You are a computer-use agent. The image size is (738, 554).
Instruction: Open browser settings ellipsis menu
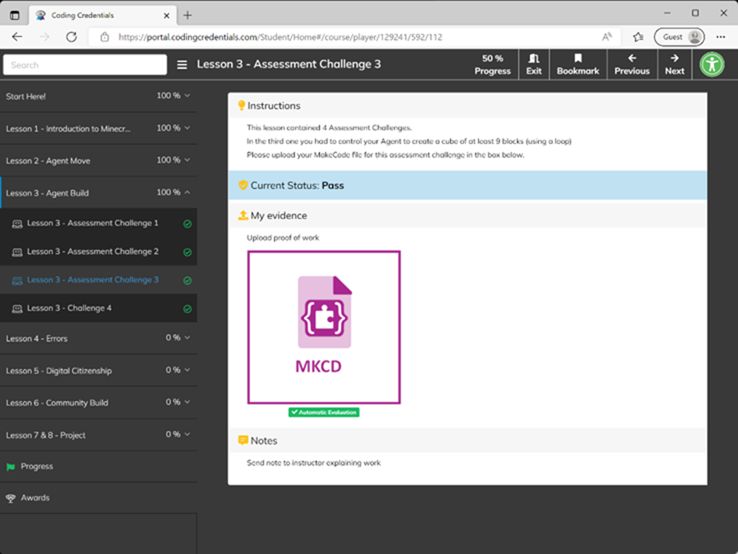tap(721, 37)
